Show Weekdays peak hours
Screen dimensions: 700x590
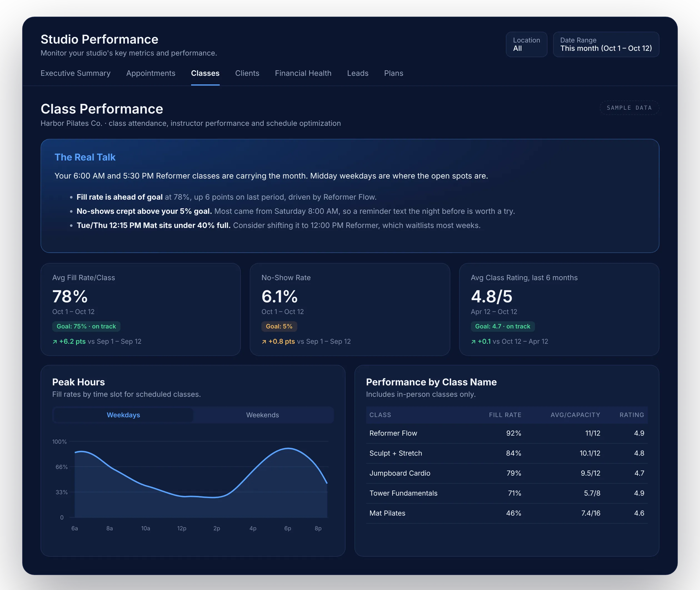[123, 415]
